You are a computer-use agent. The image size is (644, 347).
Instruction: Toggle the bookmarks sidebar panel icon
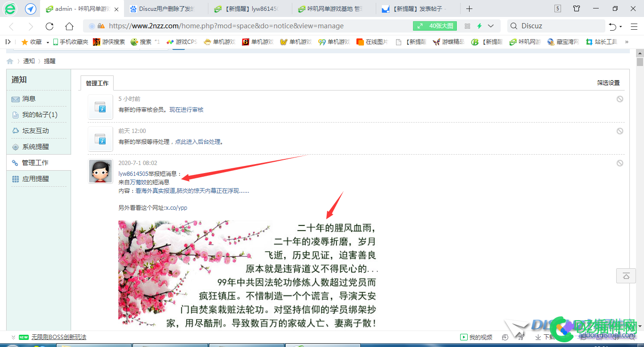[x=8, y=42]
